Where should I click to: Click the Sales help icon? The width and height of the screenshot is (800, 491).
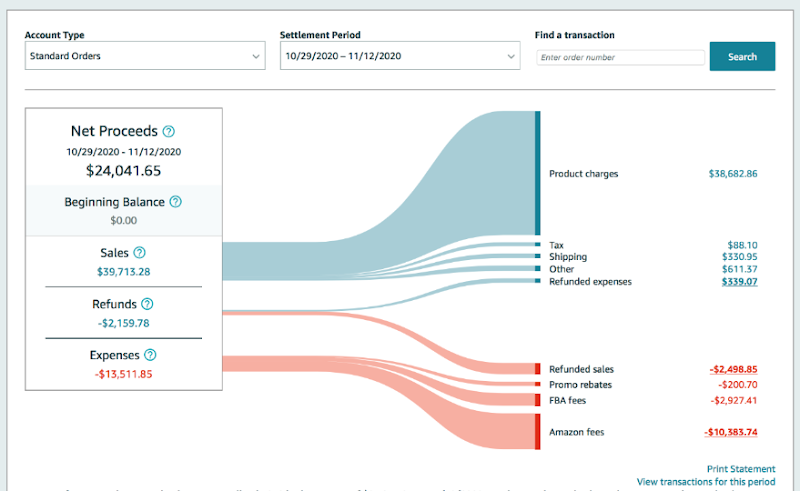pos(139,253)
